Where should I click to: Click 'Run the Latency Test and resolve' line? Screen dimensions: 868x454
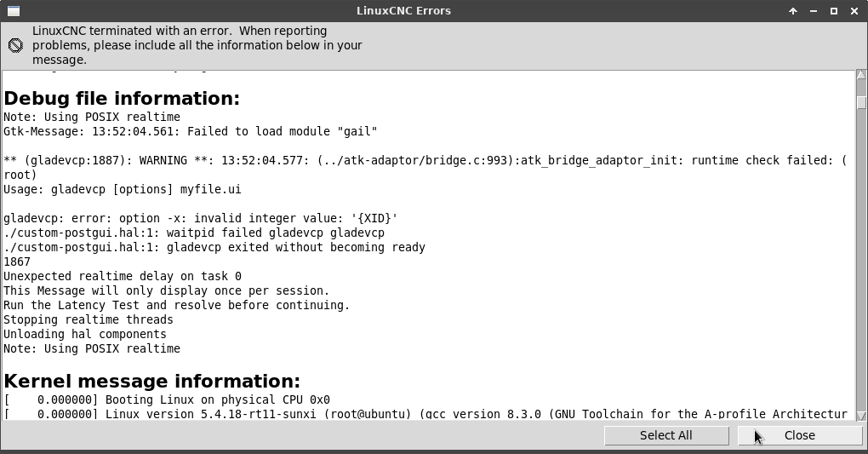[177, 305]
